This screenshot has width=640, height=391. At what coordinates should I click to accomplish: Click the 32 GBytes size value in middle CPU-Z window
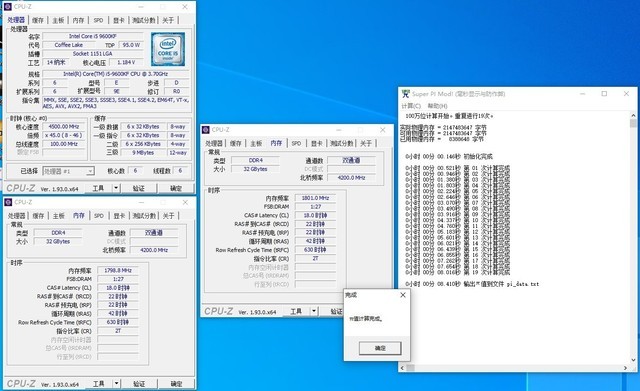pyautogui.click(x=256, y=169)
